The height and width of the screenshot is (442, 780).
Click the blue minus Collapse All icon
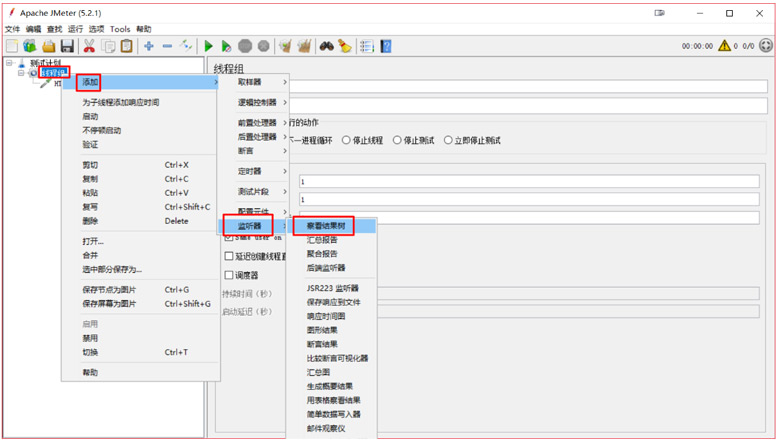167,46
